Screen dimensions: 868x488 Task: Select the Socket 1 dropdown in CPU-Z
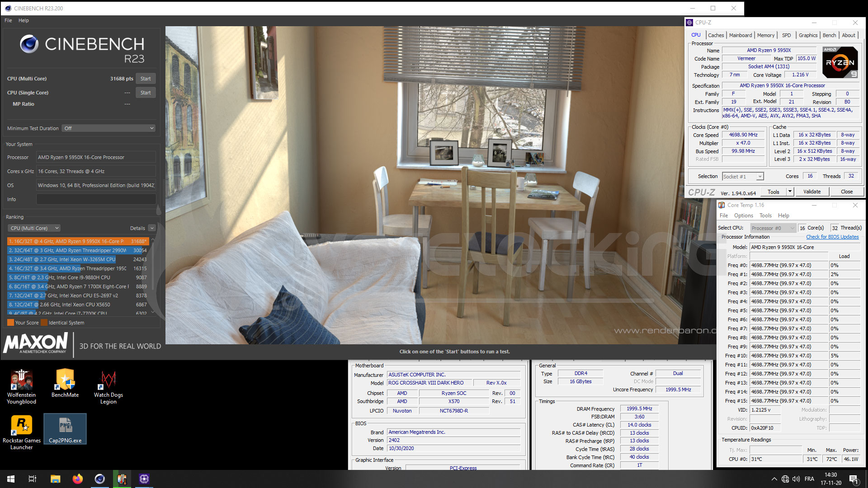pos(741,176)
